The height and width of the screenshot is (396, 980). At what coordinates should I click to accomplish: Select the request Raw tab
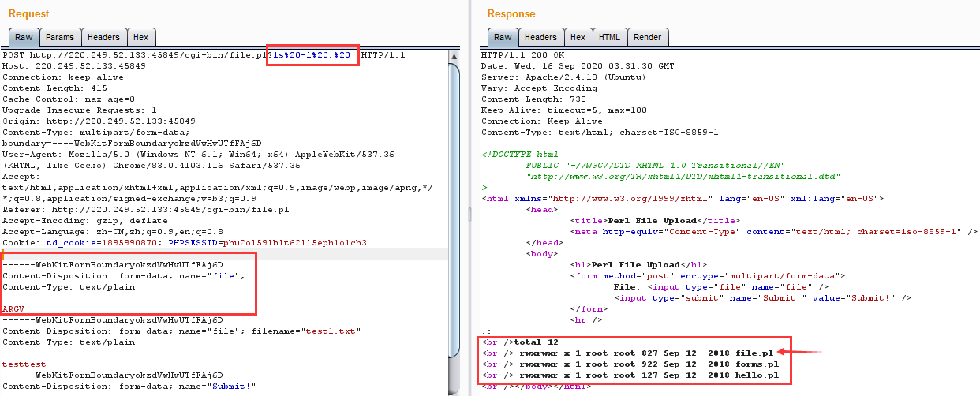(24, 37)
